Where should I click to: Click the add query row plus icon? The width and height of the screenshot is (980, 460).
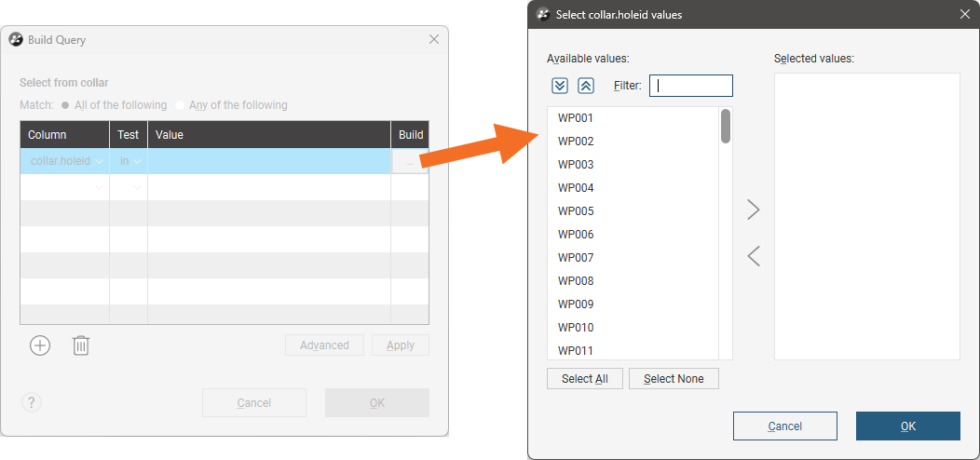tap(40, 345)
